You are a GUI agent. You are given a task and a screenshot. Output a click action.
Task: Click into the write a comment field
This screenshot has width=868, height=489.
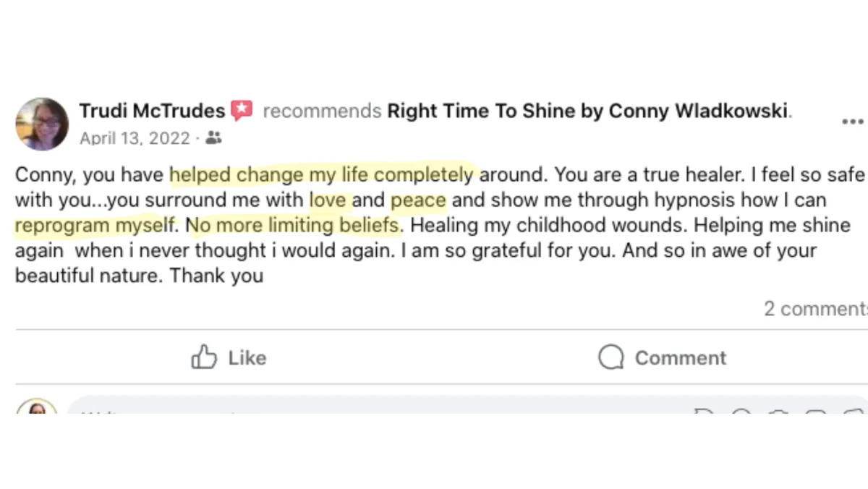point(362,409)
